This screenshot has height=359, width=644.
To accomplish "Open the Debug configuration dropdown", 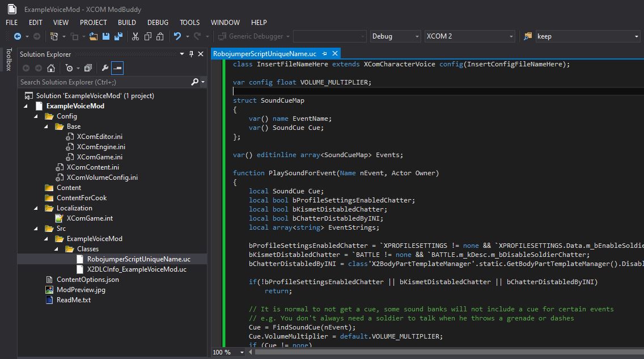I will [x=395, y=36].
